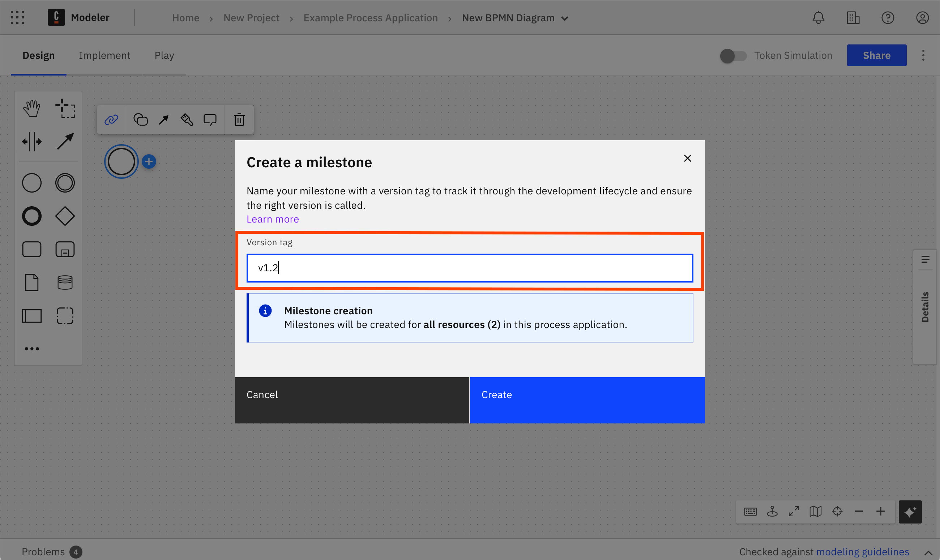This screenshot has height=560, width=940.
Task: Select the Space tool in the palette
Action: pyautogui.click(x=32, y=142)
